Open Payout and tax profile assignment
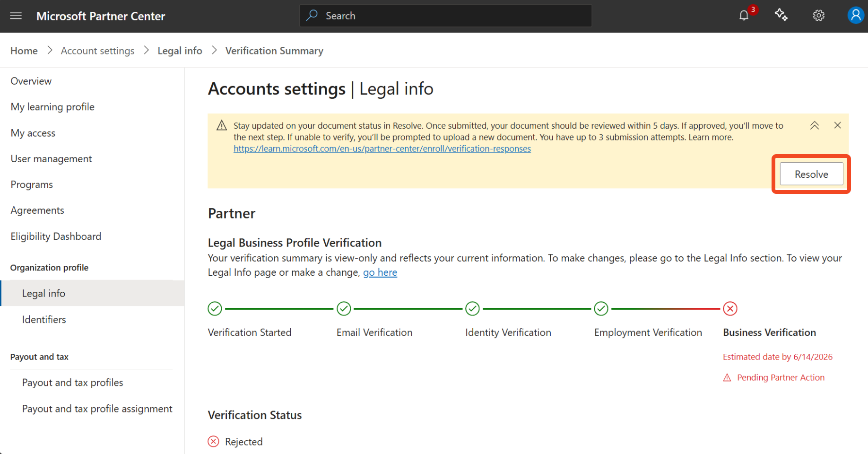Screen dimensions: 868x454 point(97,409)
